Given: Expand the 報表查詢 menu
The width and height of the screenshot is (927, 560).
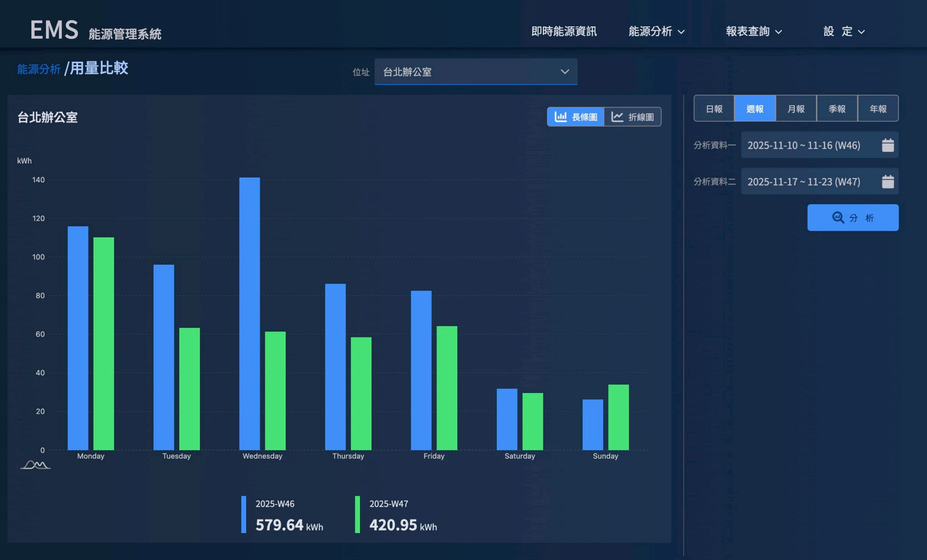Looking at the screenshot, I should pos(754,31).
